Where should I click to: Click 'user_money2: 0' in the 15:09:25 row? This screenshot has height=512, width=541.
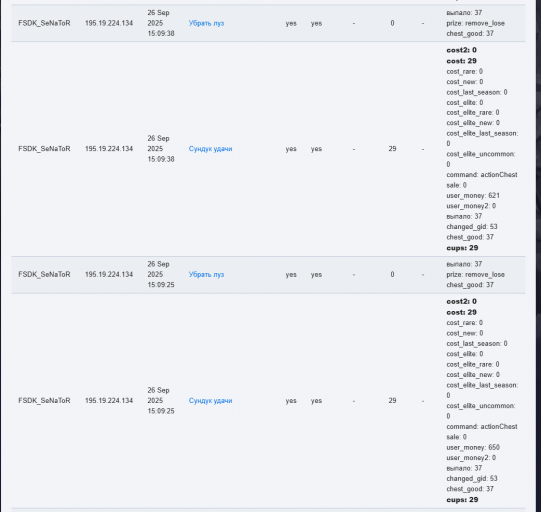click(x=471, y=458)
